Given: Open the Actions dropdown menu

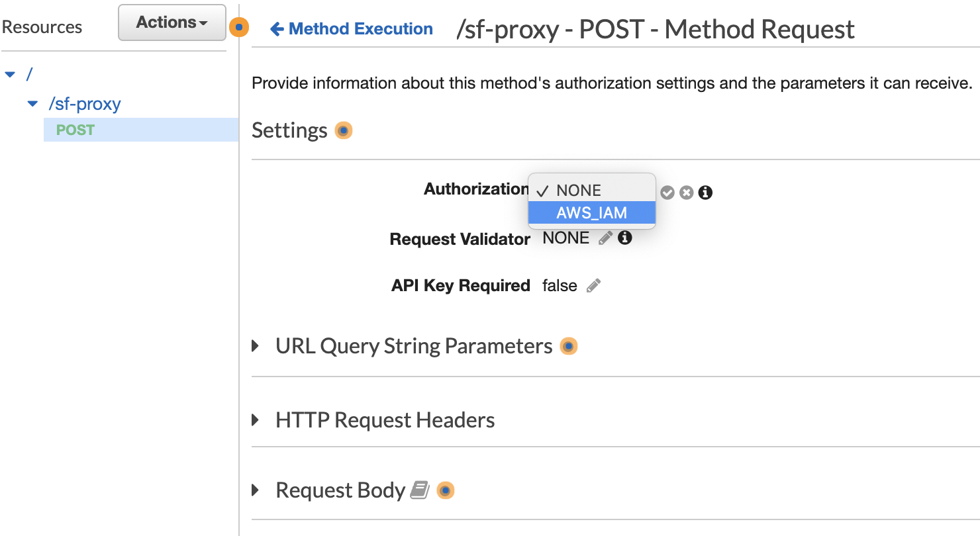Looking at the screenshot, I should point(171,22).
